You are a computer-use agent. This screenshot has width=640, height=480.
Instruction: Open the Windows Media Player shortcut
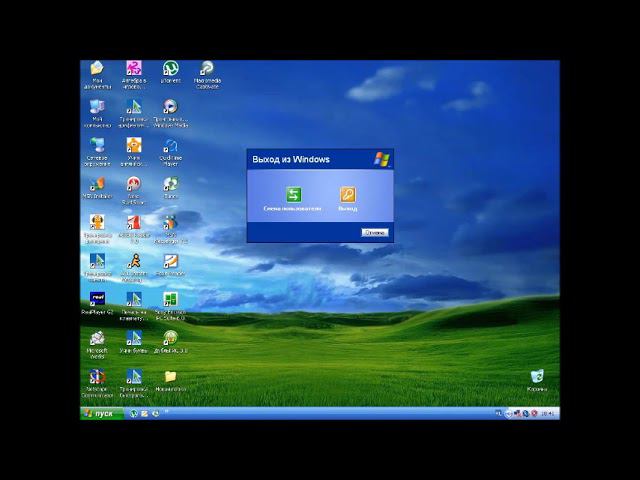[x=171, y=107]
